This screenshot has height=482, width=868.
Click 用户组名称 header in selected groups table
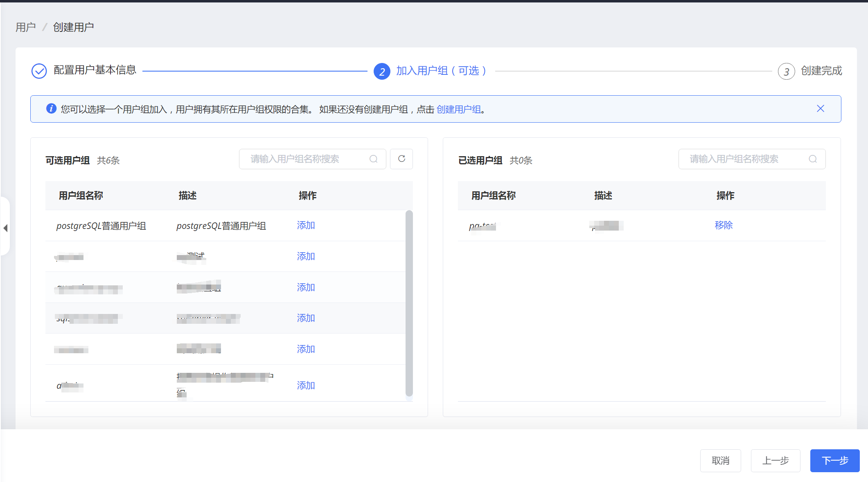[494, 196]
